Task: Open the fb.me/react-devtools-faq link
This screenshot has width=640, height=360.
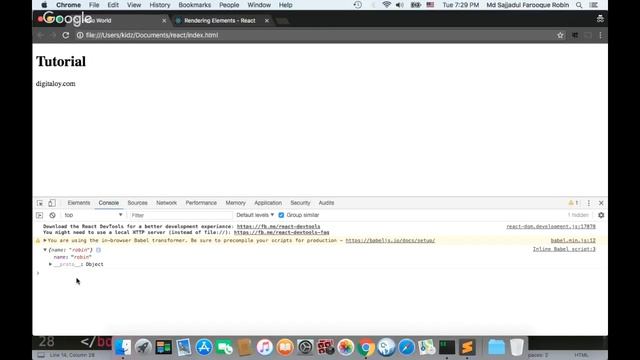Action: 282,232
